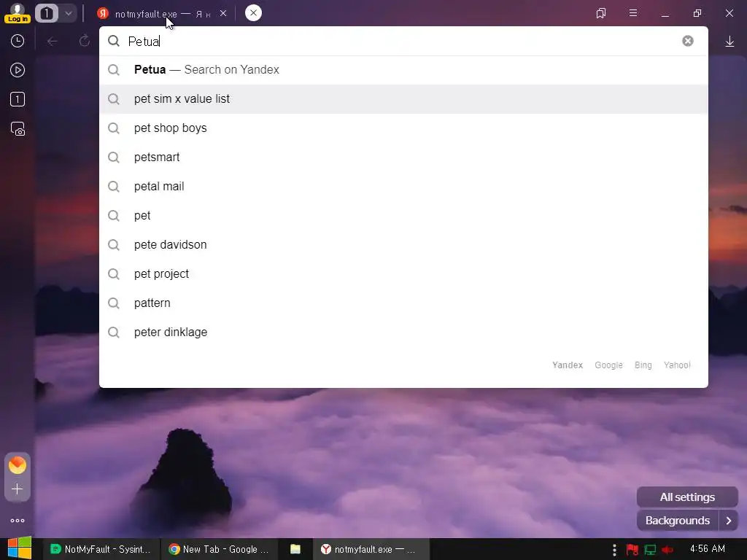Add a sidebar item with plus icon
Viewport: 747px width, 560px height.
point(18,489)
